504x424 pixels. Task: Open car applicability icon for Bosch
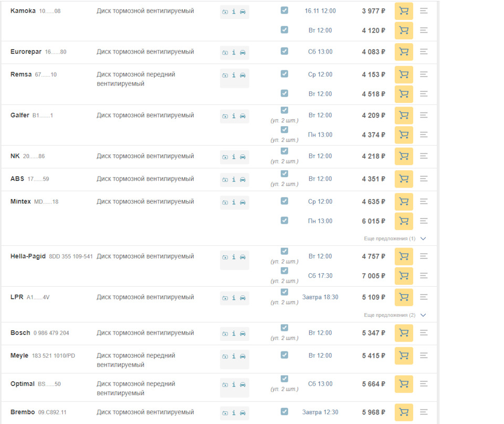[x=243, y=334]
